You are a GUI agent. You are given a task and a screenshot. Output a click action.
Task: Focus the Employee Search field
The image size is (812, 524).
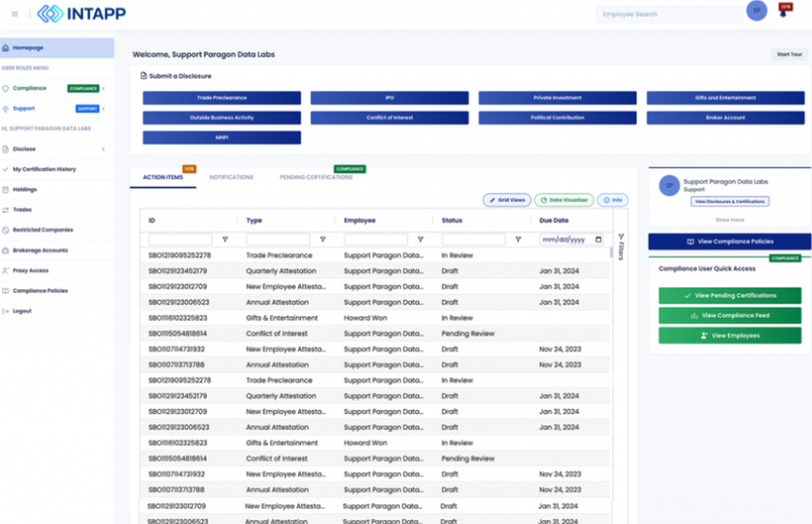pyautogui.click(x=669, y=15)
